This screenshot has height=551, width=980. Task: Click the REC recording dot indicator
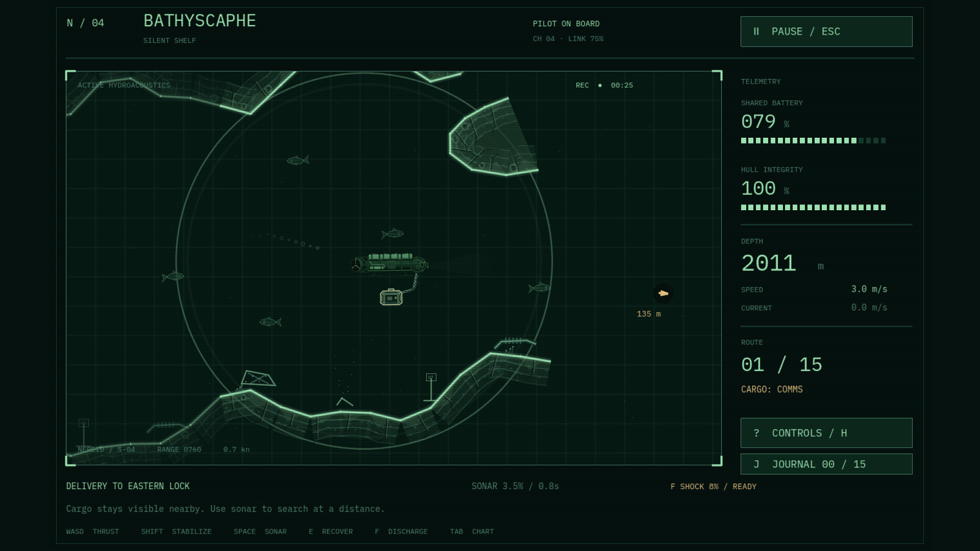pos(600,85)
